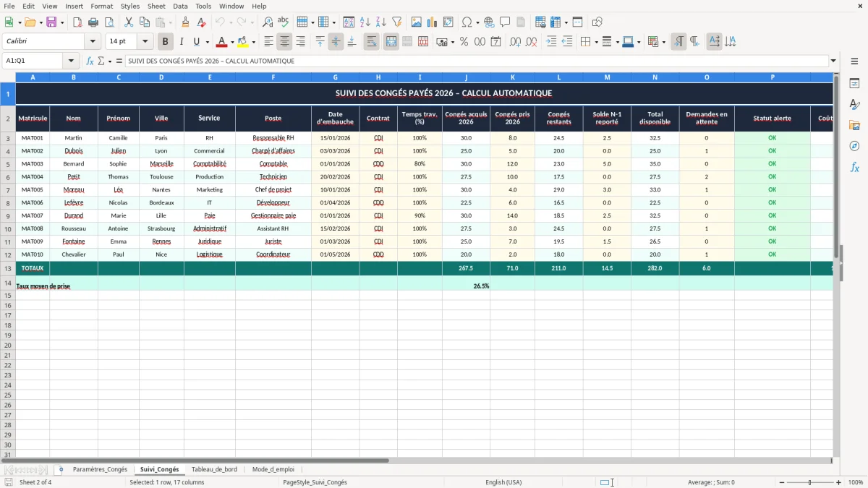Insert a comment
Screen dimensions: 868x488
[505, 22]
